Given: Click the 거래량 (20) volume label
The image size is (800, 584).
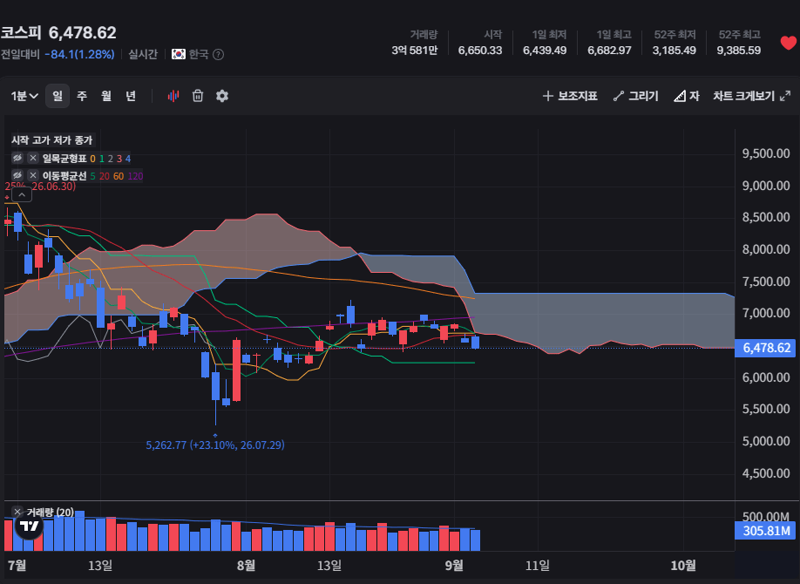Looking at the screenshot, I should [50, 512].
